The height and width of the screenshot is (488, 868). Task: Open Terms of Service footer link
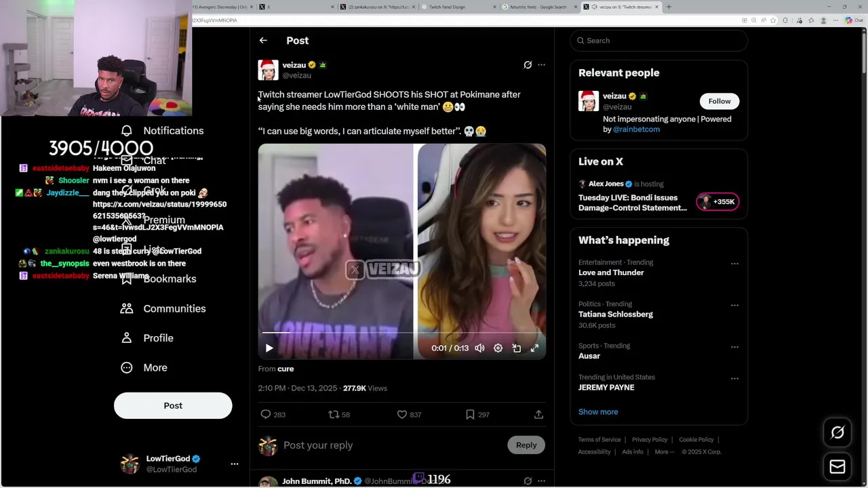tap(599, 440)
